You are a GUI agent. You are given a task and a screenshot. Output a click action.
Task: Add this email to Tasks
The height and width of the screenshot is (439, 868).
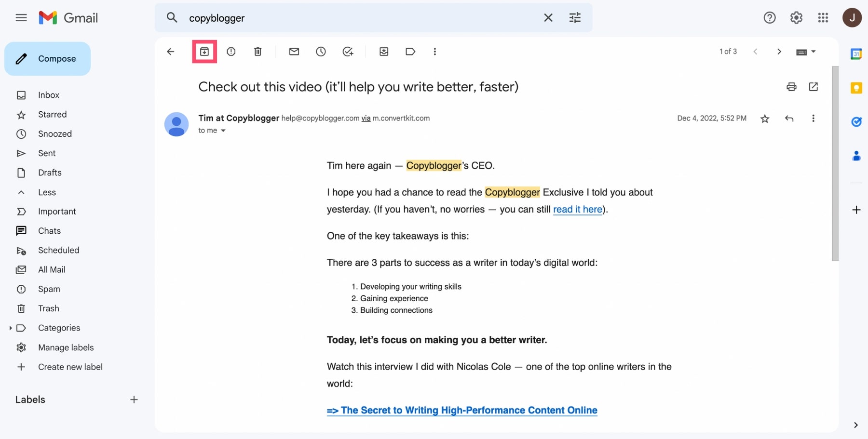pyautogui.click(x=348, y=52)
